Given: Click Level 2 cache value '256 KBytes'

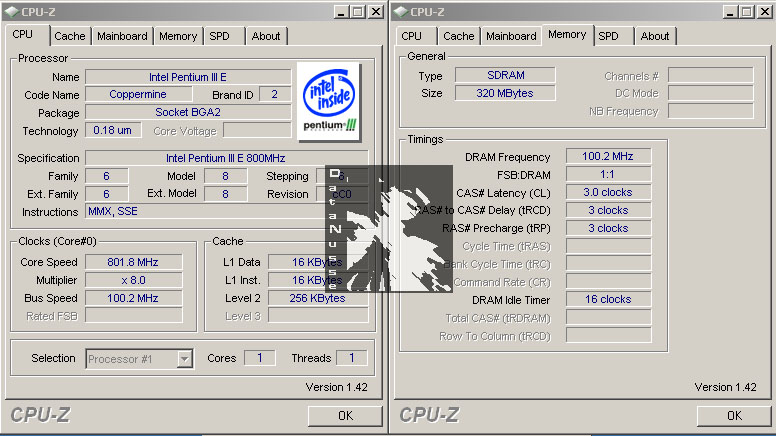Looking at the screenshot, I should tap(318, 298).
